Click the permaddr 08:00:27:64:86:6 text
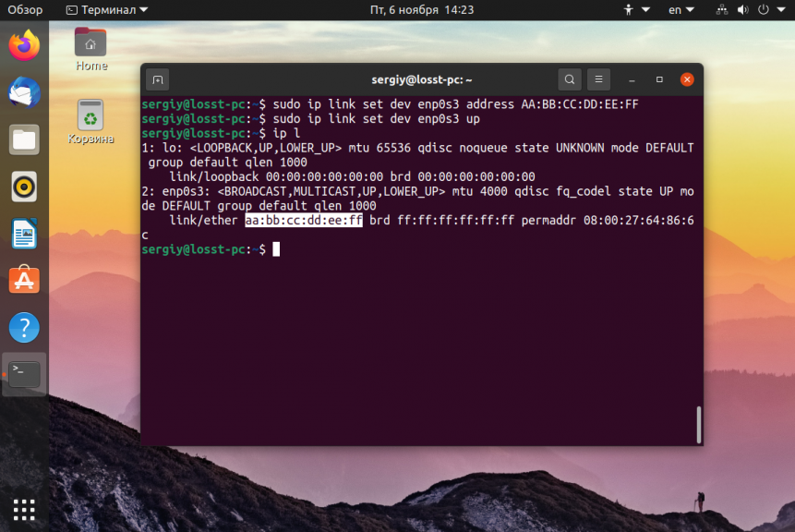This screenshot has height=532, width=795. click(x=608, y=220)
